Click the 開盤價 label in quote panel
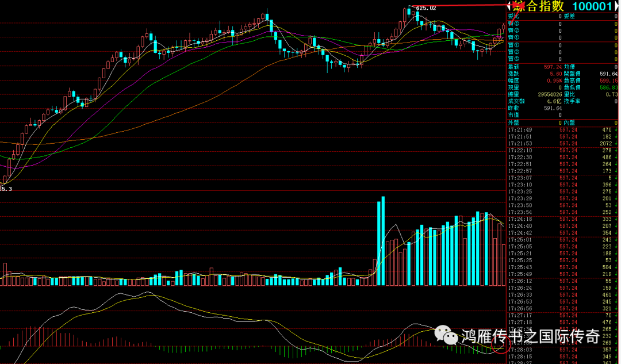 572,74
